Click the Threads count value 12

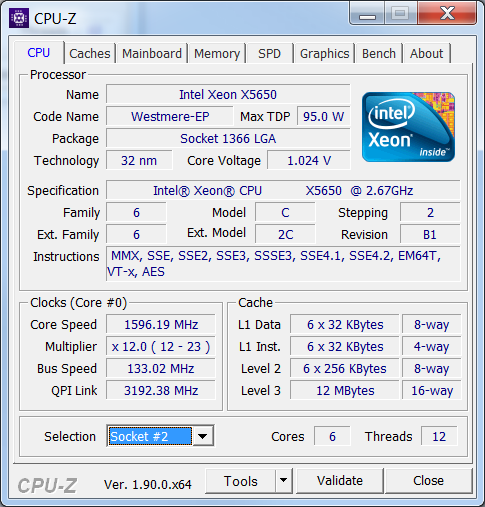[439, 436]
